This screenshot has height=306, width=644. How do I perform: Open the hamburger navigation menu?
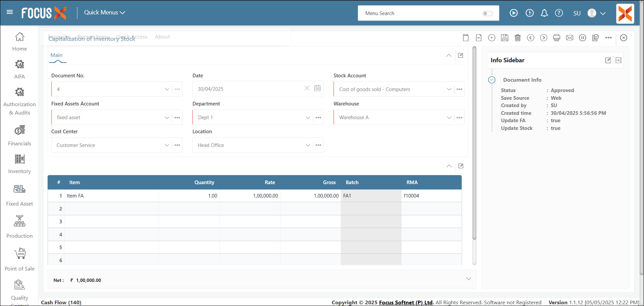click(10, 12)
